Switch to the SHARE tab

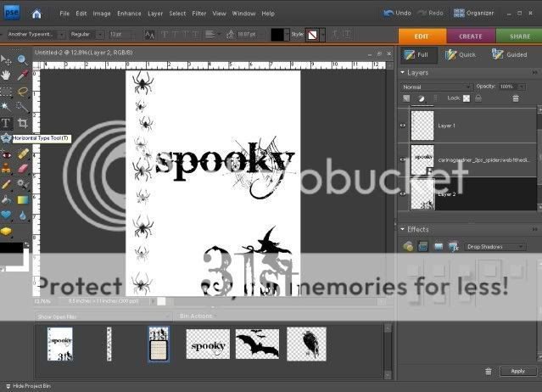(x=520, y=36)
